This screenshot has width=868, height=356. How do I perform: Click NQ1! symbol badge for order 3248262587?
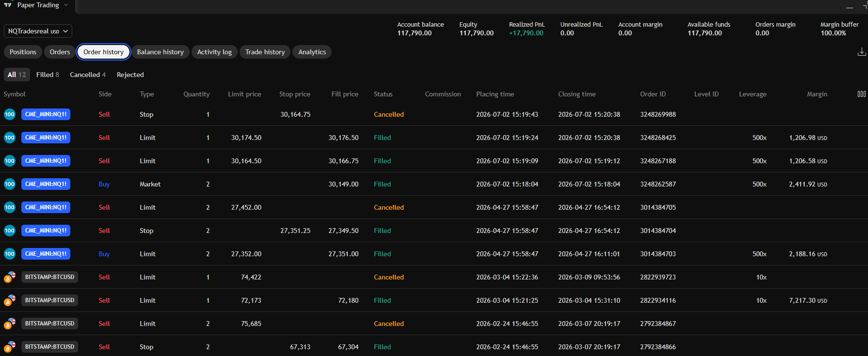46,184
